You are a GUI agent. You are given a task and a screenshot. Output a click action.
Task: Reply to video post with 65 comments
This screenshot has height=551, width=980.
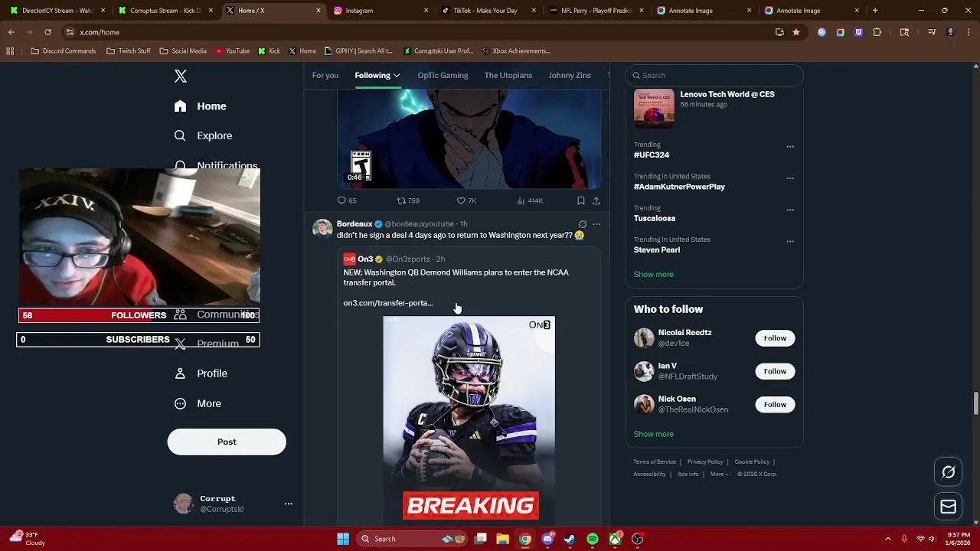click(347, 201)
